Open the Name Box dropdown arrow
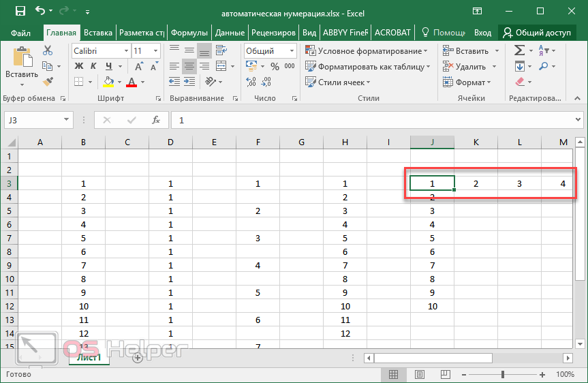 (x=67, y=120)
